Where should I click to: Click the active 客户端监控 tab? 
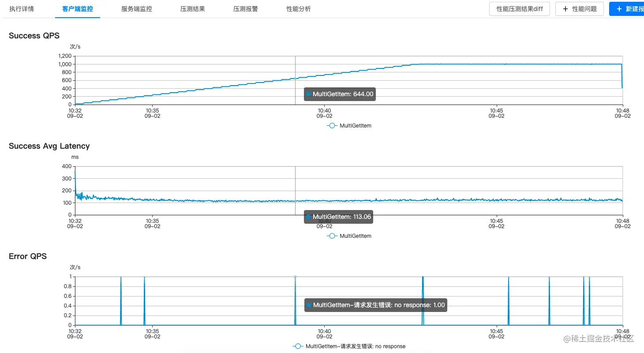pos(78,9)
